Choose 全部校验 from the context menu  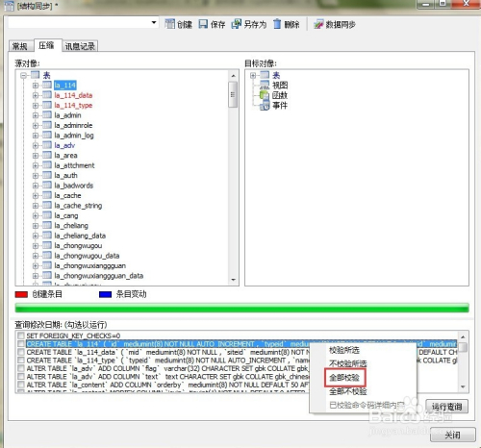tap(344, 378)
